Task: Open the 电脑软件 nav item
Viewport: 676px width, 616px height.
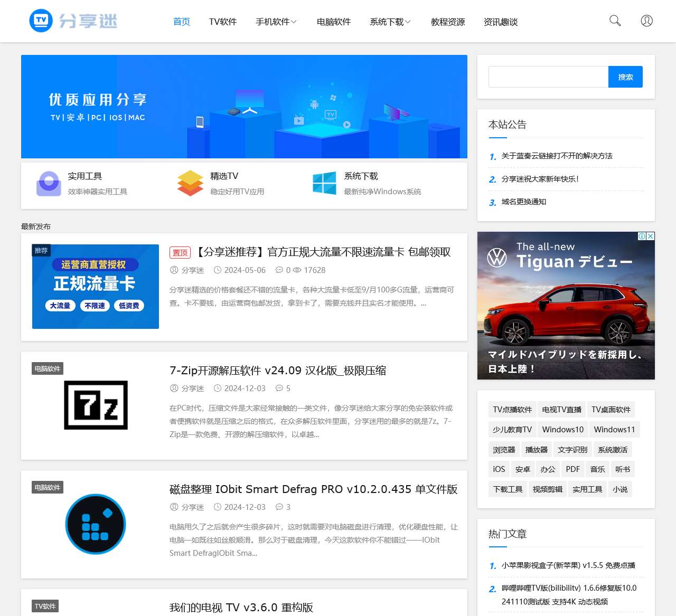Action: (334, 22)
